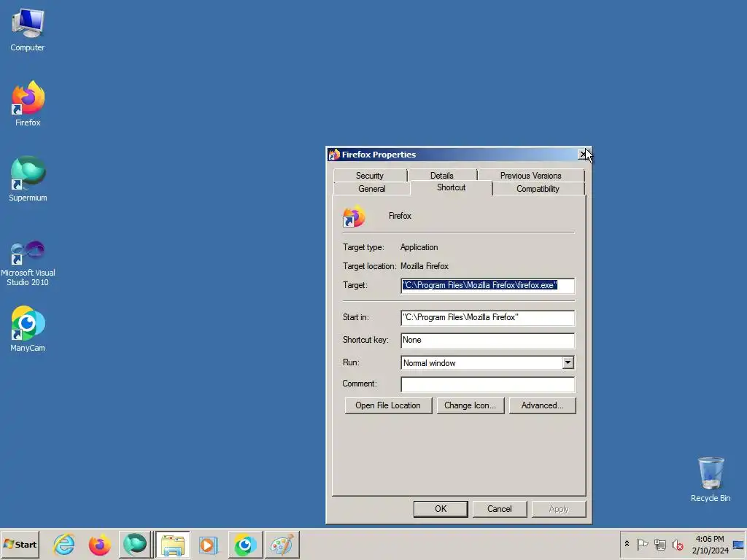The width and height of the screenshot is (747, 560).
Task: Click the Target path field
Action: [x=487, y=285]
